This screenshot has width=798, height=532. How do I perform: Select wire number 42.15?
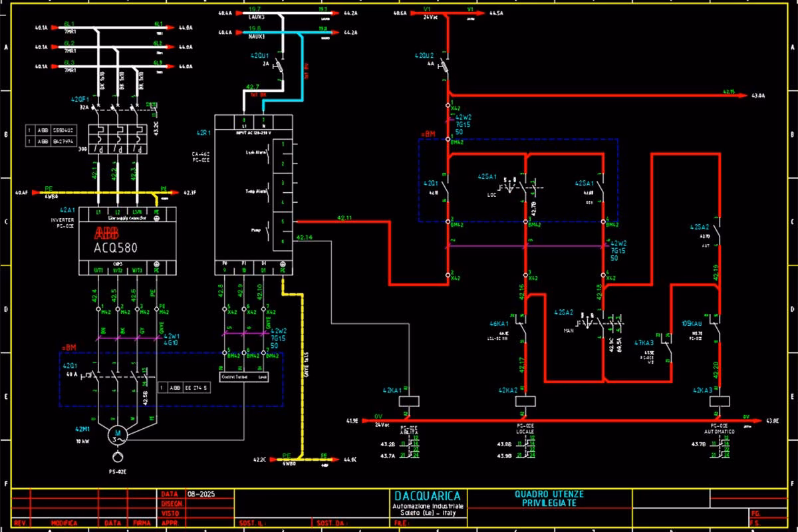tap(728, 91)
